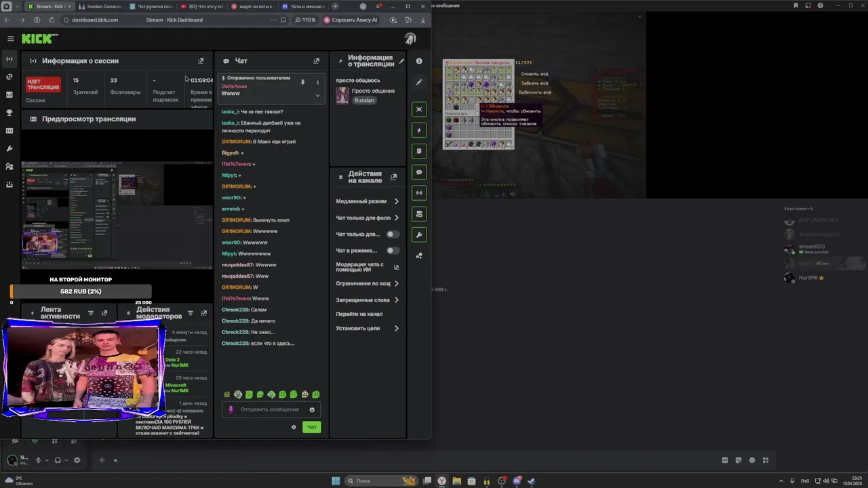Toggle the 'Чат только для...' switch
868x488 pixels.
393,235
